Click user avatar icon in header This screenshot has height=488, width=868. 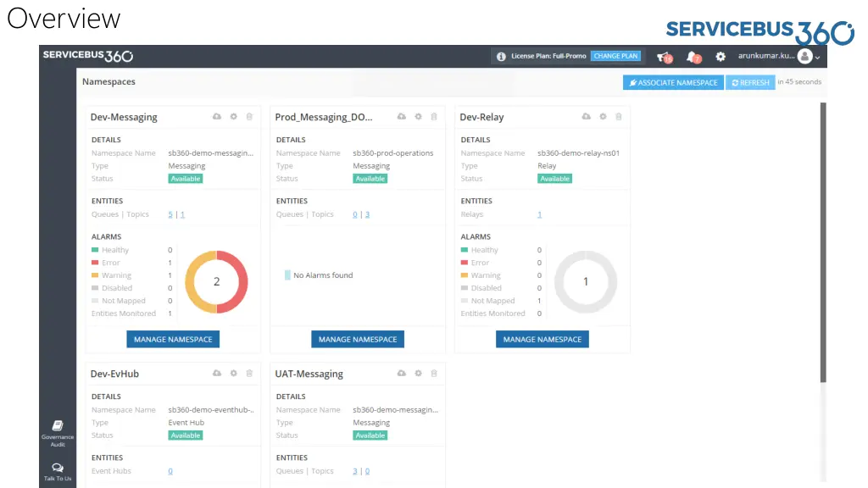point(805,56)
